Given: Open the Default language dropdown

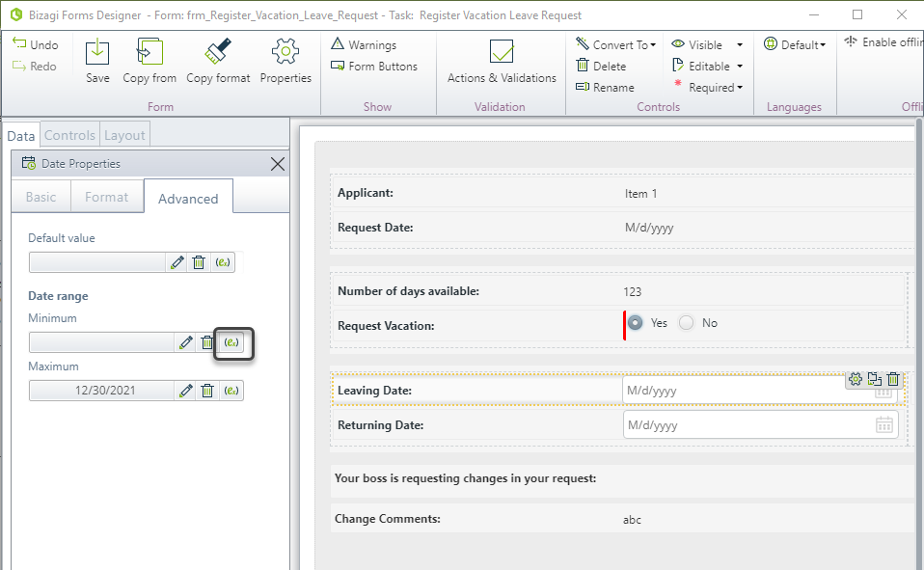Looking at the screenshot, I should [x=795, y=44].
